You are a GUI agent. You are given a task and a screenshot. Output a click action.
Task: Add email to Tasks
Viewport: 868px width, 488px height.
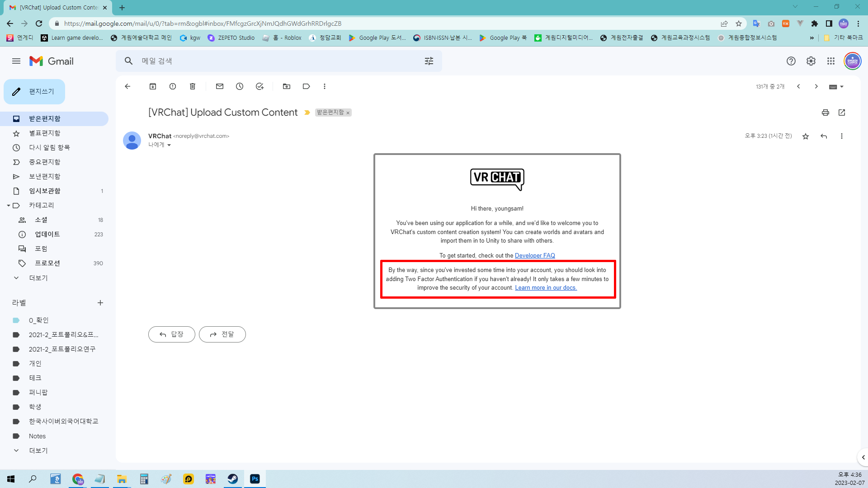pos(259,86)
